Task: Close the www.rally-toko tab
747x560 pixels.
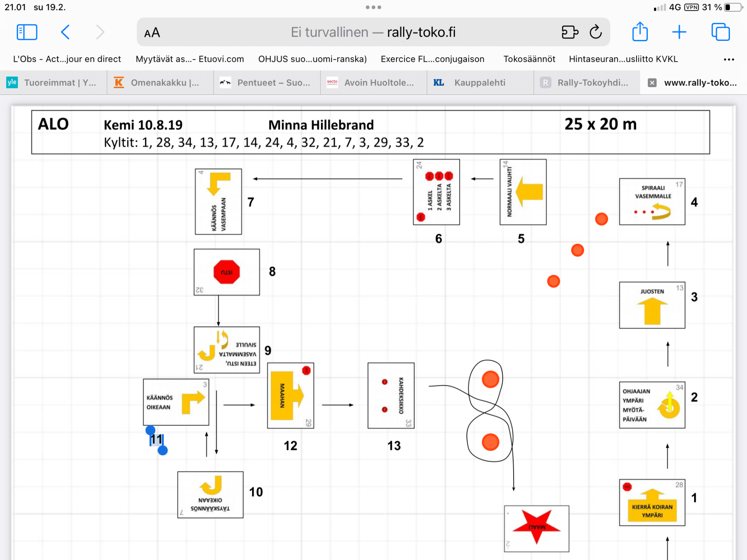Action: pos(652,82)
